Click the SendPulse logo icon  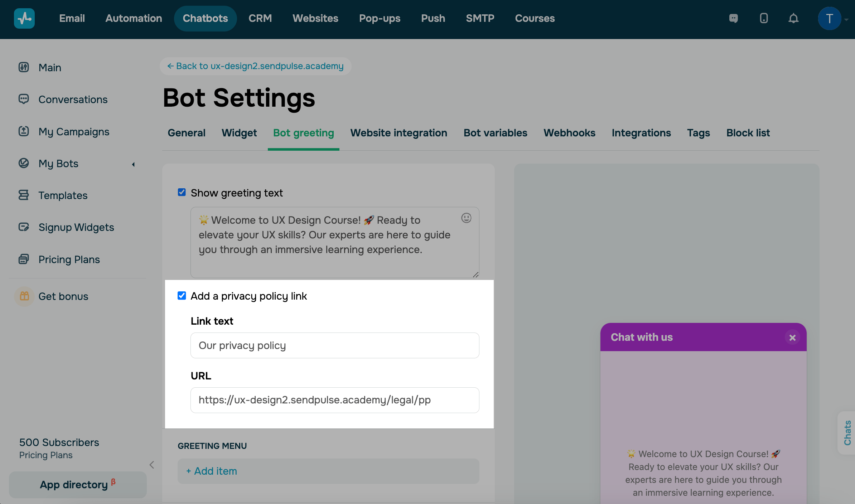point(24,18)
